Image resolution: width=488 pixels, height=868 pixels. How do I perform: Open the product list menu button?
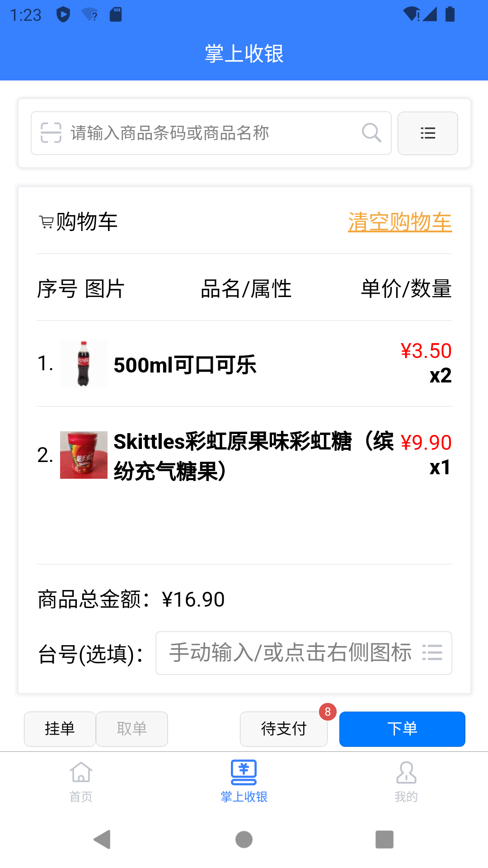pos(427,133)
